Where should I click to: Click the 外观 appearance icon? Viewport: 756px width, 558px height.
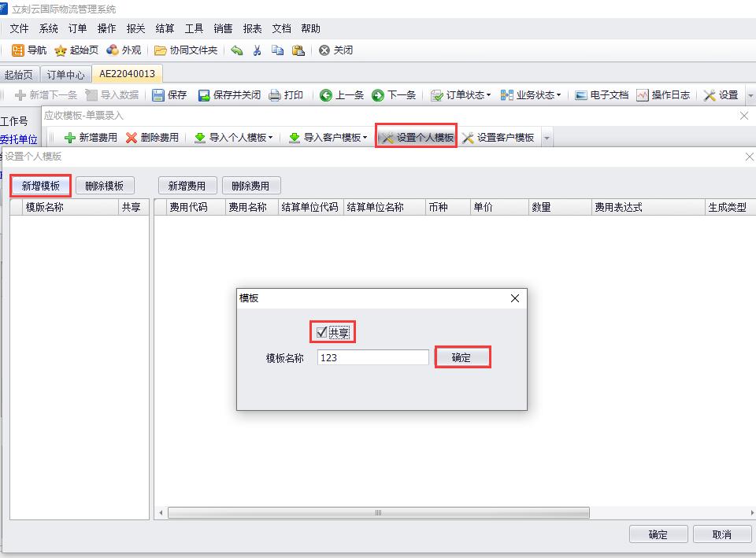[x=113, y=50]
